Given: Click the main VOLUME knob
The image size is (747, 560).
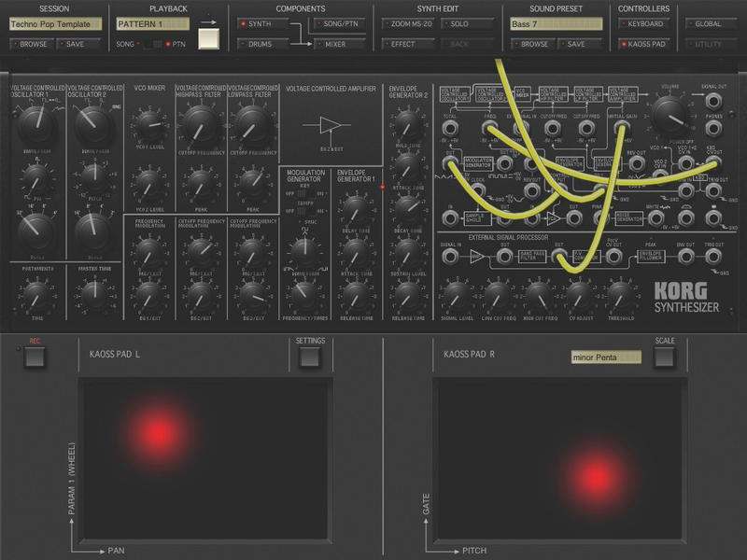Looking at the screenshot, I should (669, 116).
